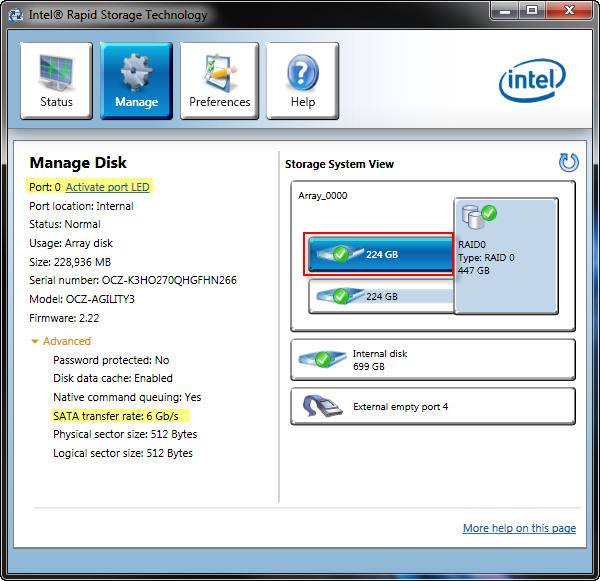This screenshot has width=600, height=581.
Task: Click the Status: Normal line
Action: point(65,224)
